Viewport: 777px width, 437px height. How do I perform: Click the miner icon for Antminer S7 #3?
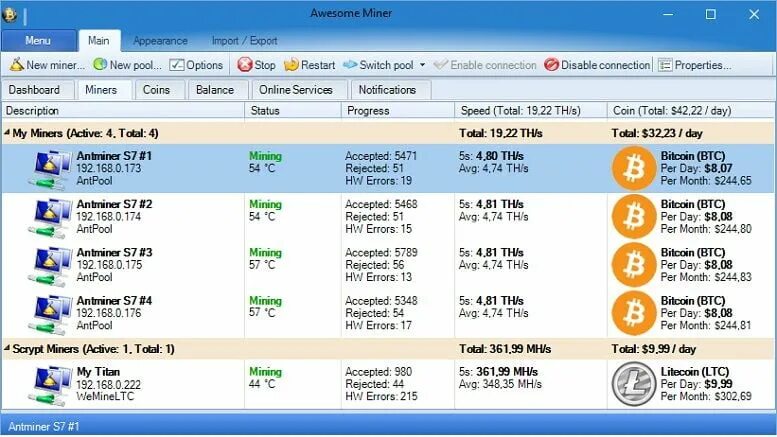(x=49, y=266)
